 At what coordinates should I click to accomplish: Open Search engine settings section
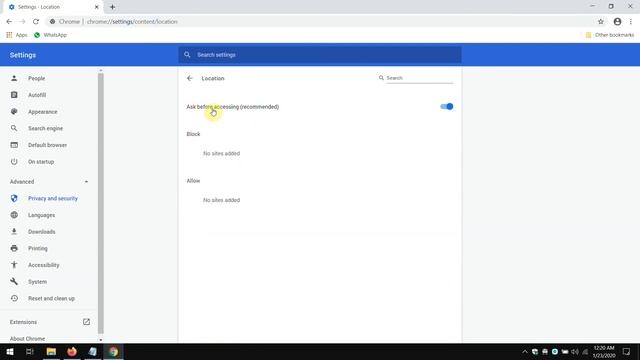(45, 129)
